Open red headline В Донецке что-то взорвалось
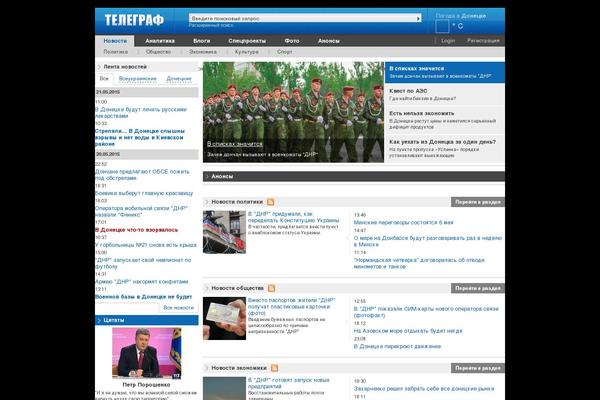The width and height of the screenshot is (600, 400). (137, 230)
